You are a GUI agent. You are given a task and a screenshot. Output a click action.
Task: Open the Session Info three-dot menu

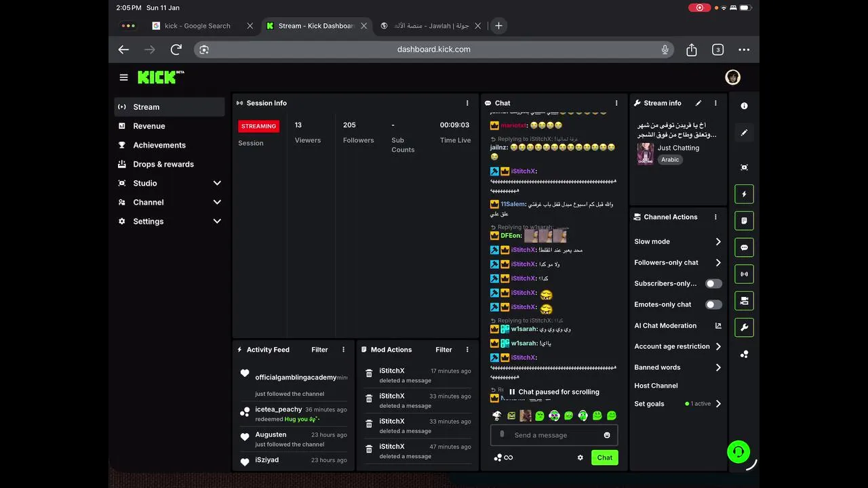coord(467,103)
